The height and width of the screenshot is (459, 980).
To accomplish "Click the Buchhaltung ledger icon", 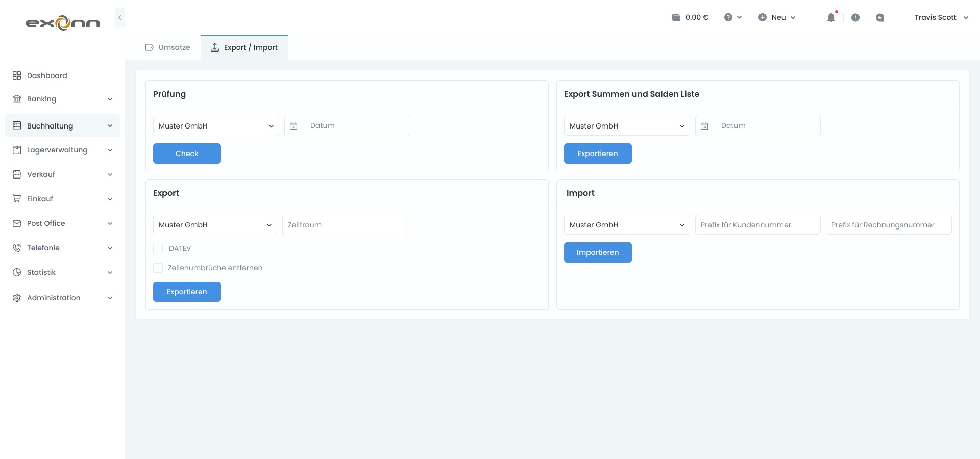I will 17,125.
